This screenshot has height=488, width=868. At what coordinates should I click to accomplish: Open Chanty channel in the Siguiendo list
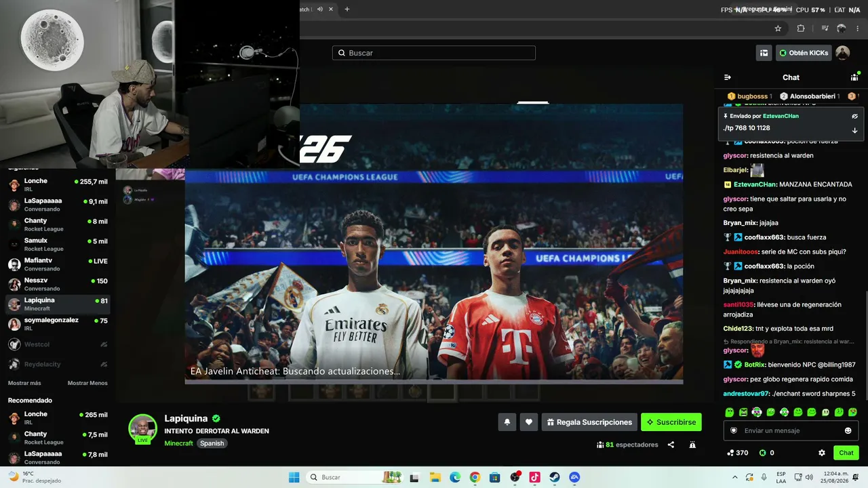pyautogui.click(x=58, y=224)
